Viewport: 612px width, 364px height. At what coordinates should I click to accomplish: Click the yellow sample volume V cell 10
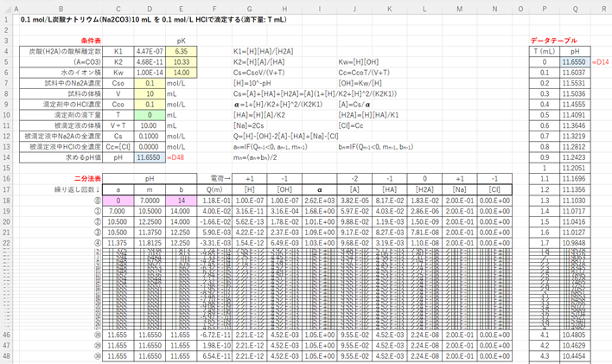[x=150, y=93]
